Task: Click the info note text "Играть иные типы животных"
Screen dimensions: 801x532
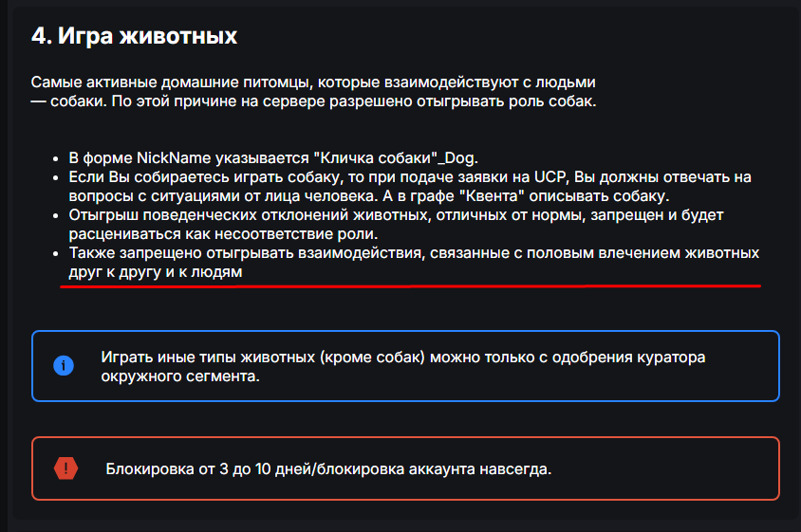Action: click(403, 366)
